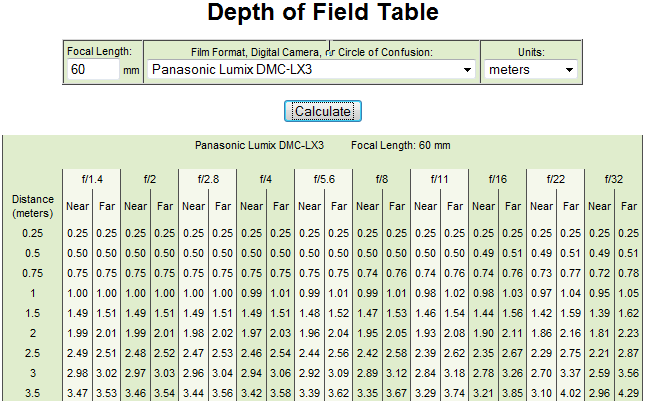
Task: Click the Focal Length input field
Action: (92, 70)
